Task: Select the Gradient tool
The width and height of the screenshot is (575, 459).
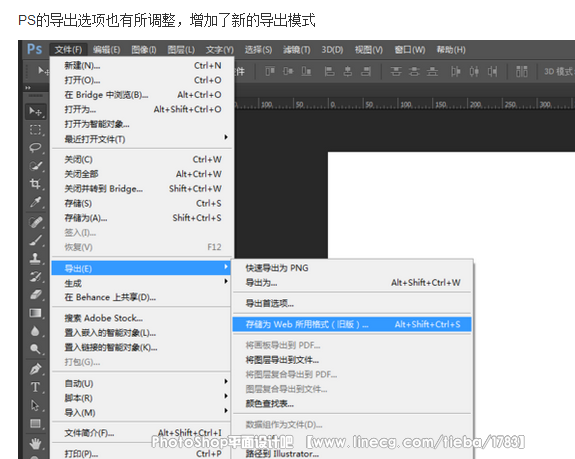Action: coord(35,313)
